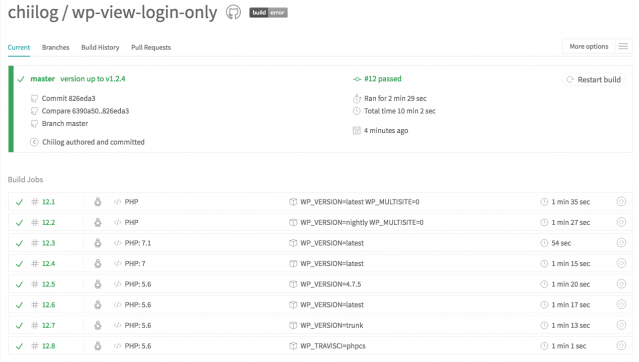Open the #12 passed build link
This screenshot has height=362, width=639.
tap(382, 79)
